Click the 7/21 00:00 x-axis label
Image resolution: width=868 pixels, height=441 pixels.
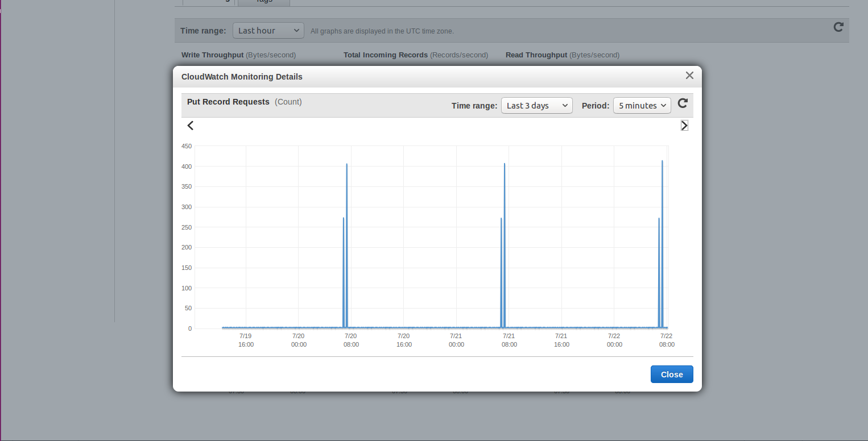click(456, 340)
